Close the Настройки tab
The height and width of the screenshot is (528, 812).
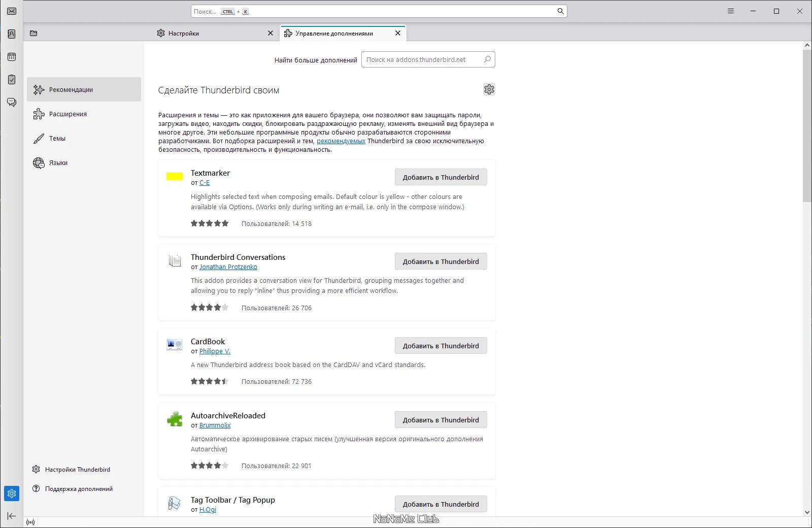pyautogui.click(x=270, y=33)
